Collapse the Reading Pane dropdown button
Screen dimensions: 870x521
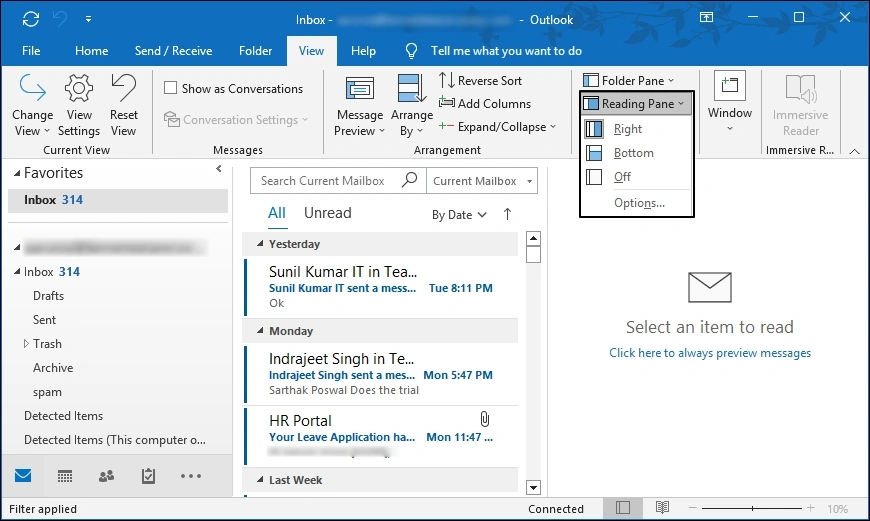click(636, 104)
